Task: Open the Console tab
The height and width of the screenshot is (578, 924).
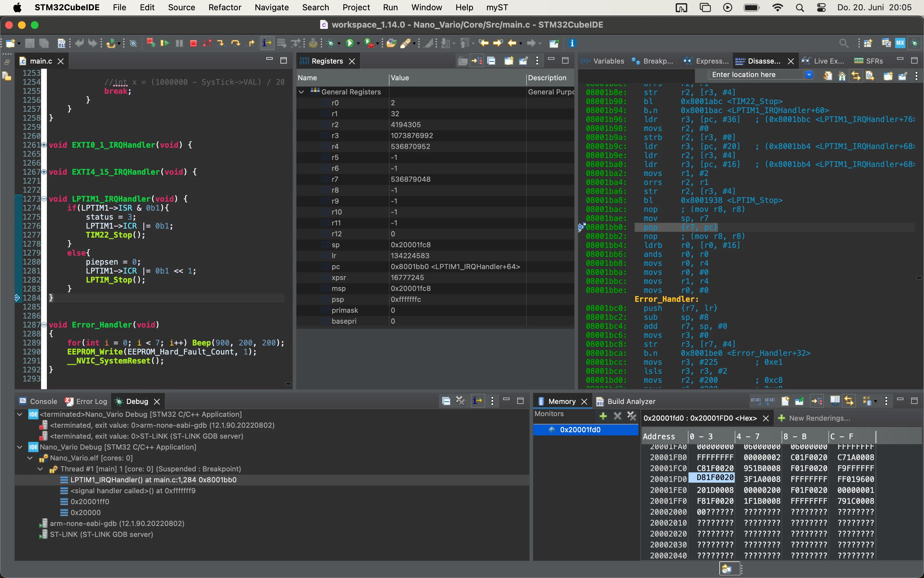Action: point(38,401)
